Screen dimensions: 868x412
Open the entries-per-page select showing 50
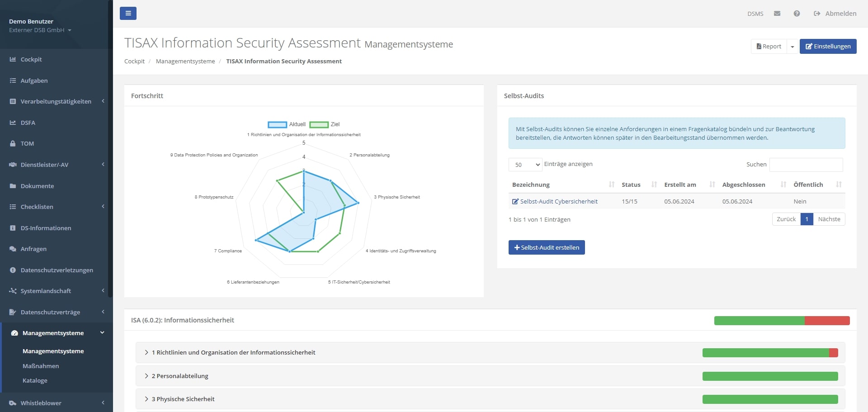coord(525,165)
